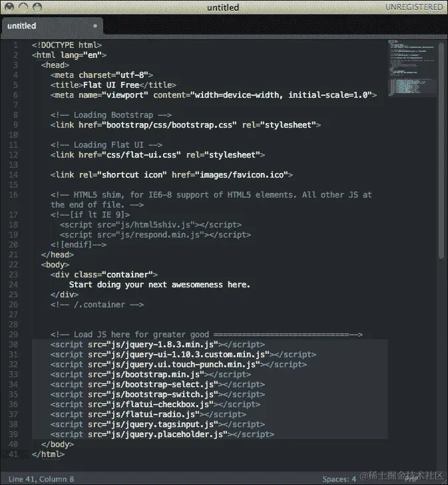This screenshot has width=448, height=485.
Task: Click the closing '</body>' tag
Action: pyautogui.click(x=57, y=444)
